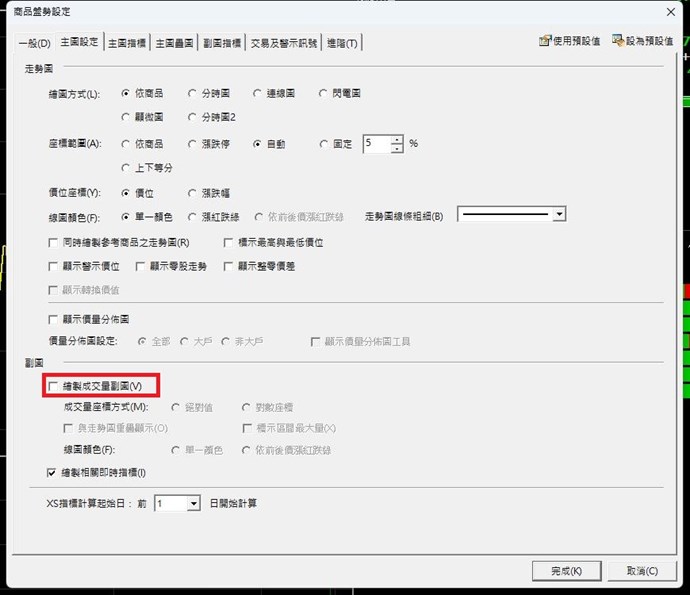Select 顯微圖 drawing mode
Screen dimensions: 690x595
126,117
